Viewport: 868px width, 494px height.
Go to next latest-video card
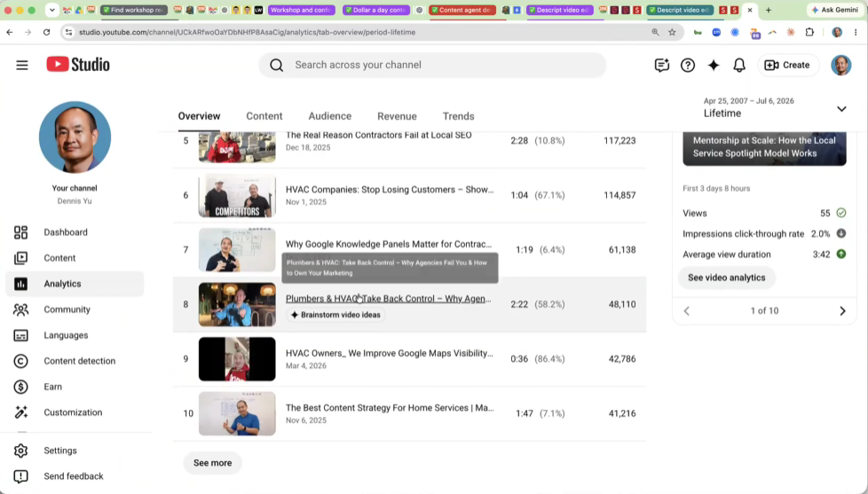842,311
